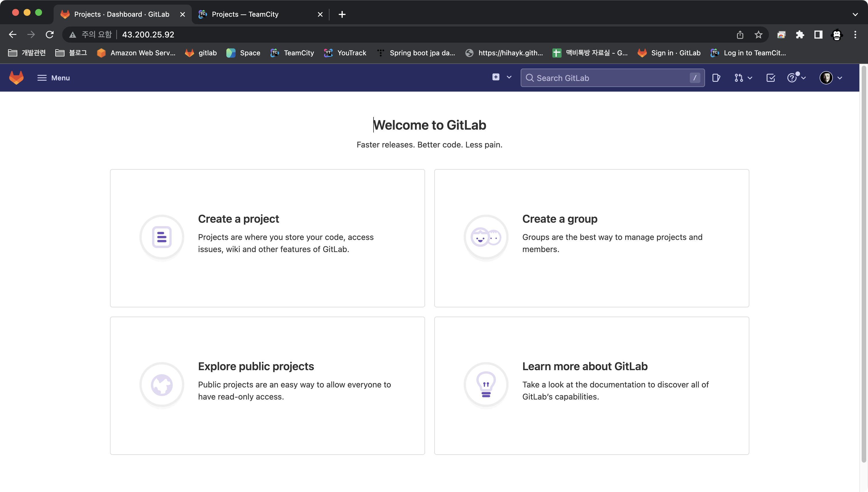Open the Chrome profile avatar
This screenshot has height=492, width=868.
pos(837,35)
